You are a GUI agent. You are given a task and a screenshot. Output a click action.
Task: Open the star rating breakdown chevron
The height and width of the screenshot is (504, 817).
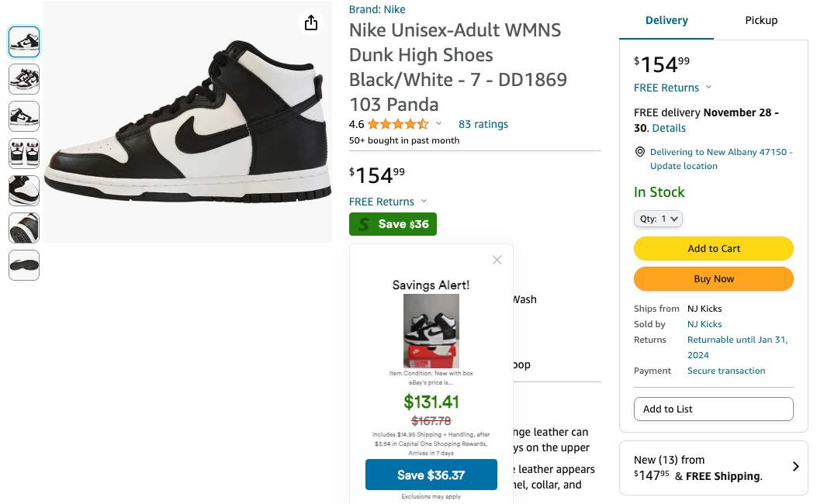[438, 124]
